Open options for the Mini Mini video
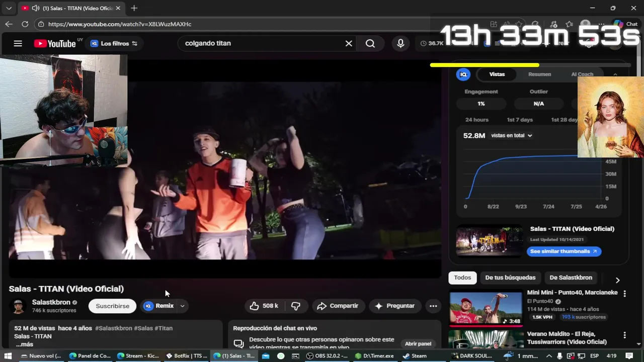The height and width of the screenshot is (362, 644). click(x=625, y=293)
